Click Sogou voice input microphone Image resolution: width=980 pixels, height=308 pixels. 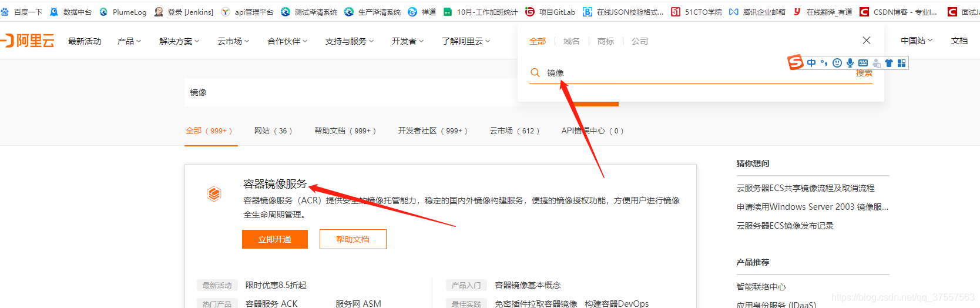[850, 63]
